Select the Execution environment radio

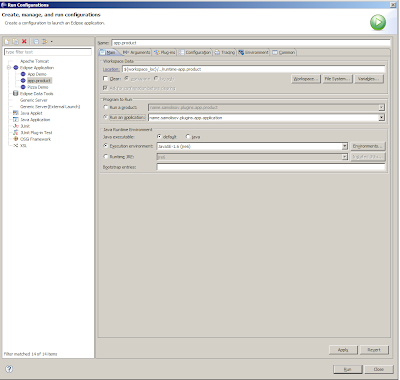105,146
